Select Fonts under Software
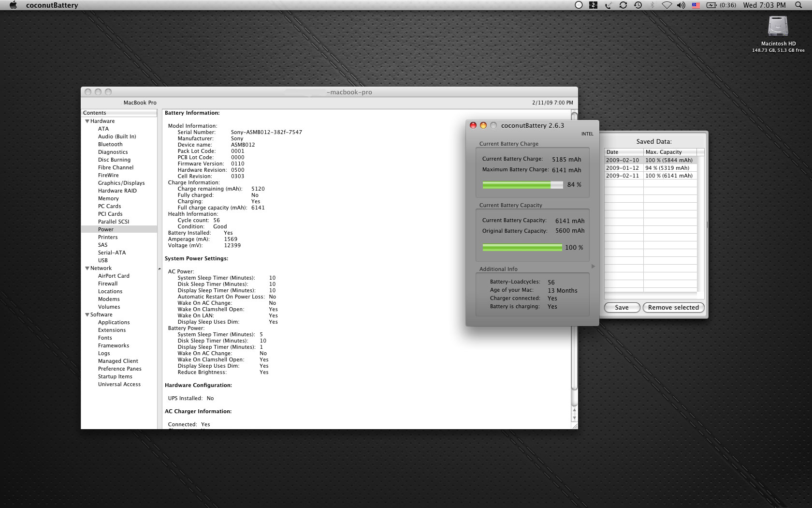This screenshot has width=812, height=508. 105,338
